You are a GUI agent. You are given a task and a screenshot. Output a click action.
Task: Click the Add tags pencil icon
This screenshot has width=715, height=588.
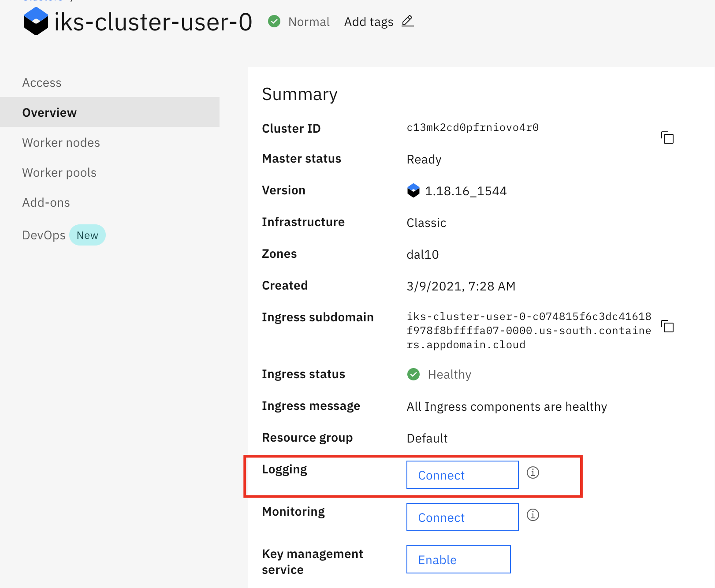point(408,21)
